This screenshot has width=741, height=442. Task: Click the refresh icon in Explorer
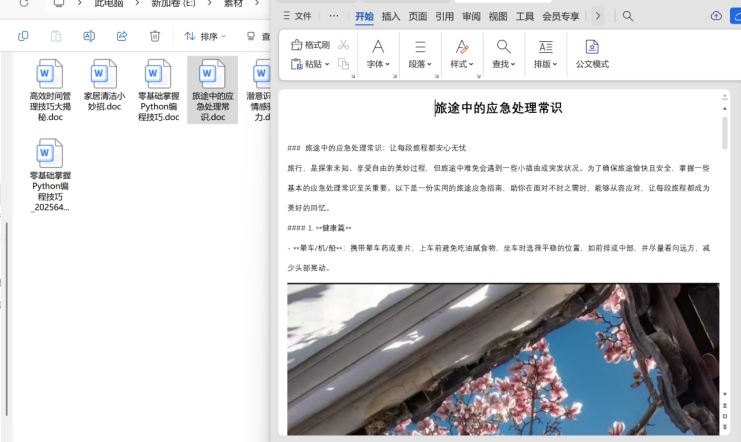[x=23, y=4]
